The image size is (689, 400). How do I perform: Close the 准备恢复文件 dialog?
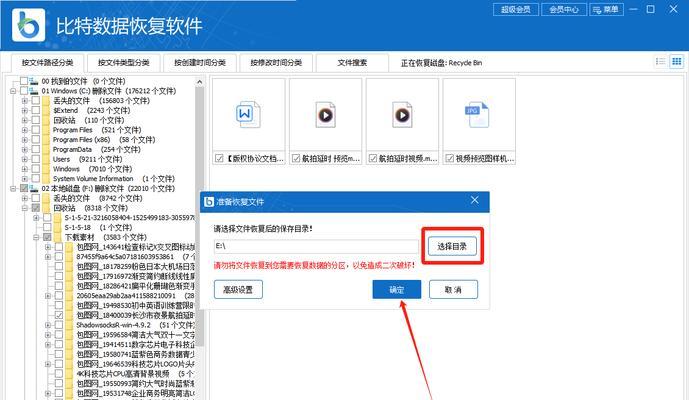pos(475,200)
